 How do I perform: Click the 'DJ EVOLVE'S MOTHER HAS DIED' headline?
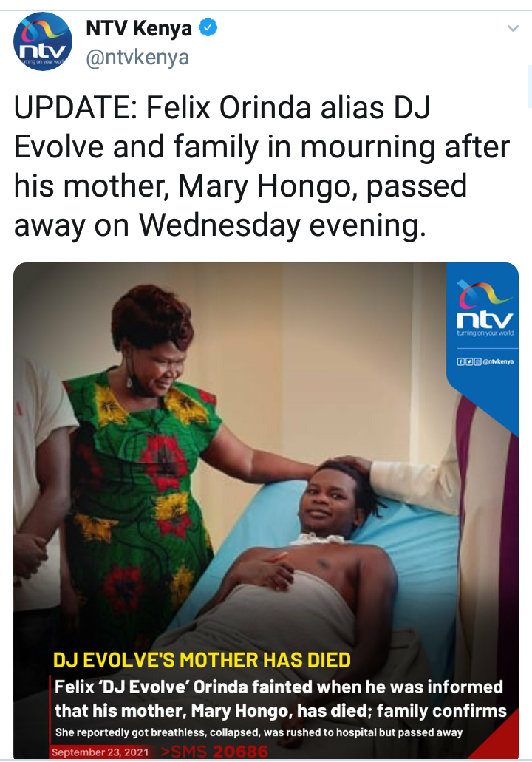[x=202, y=661]
